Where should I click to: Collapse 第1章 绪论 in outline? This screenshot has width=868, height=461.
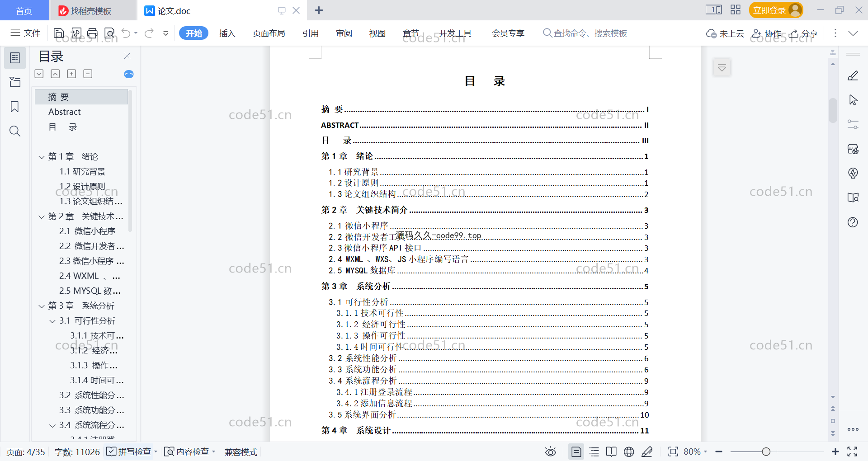(x=41, y=157)
